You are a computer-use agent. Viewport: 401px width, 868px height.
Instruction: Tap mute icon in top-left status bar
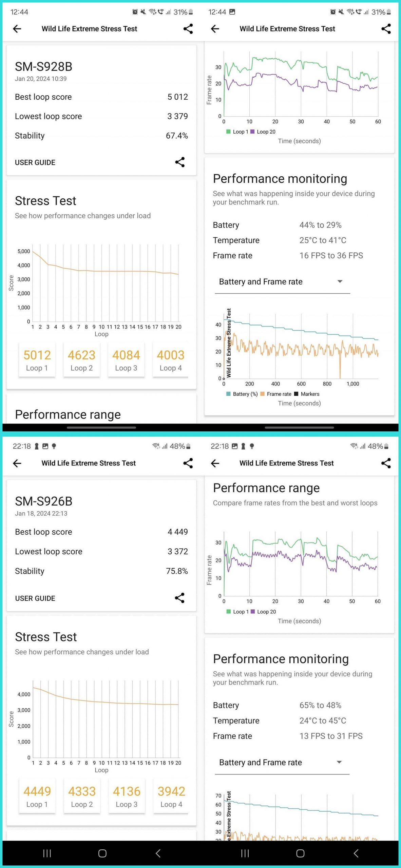point(143,12)
